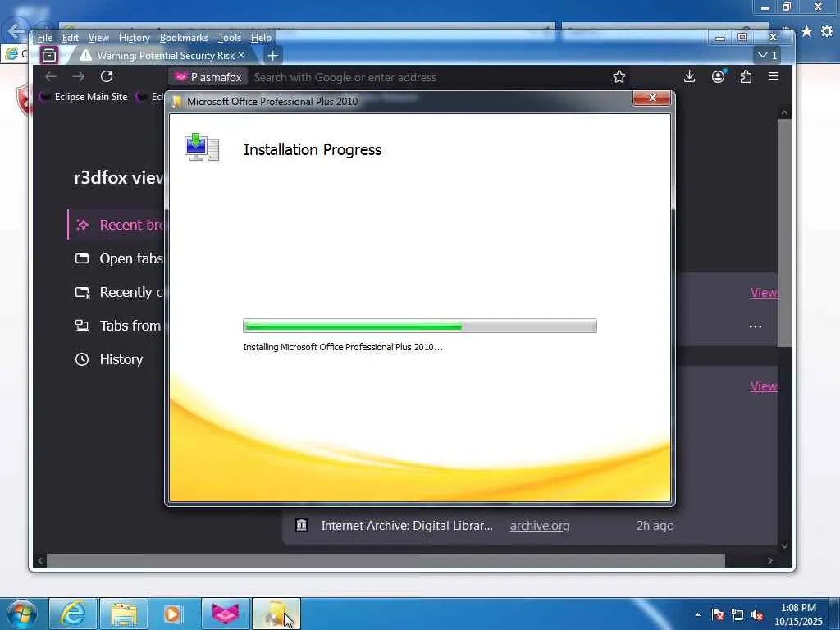Click the upper View all link
The height and width of the screenshot is (630, 840).
click(x=764, y=293)
